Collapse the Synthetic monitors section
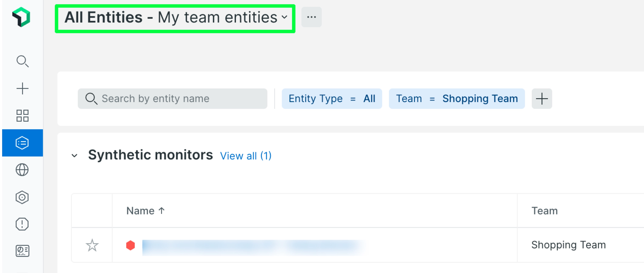Viewport: 644px width, 273px height. (x=75, y=155)
